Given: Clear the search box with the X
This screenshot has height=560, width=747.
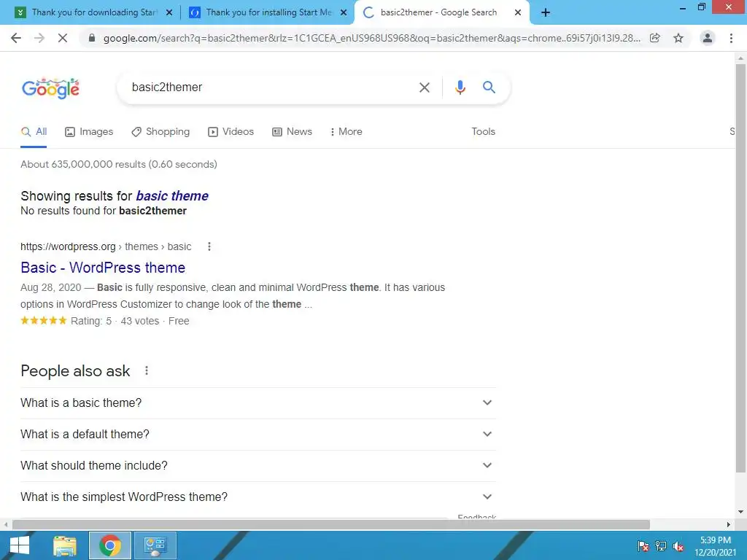Looking at the screenshot, I should pos(424,87).
